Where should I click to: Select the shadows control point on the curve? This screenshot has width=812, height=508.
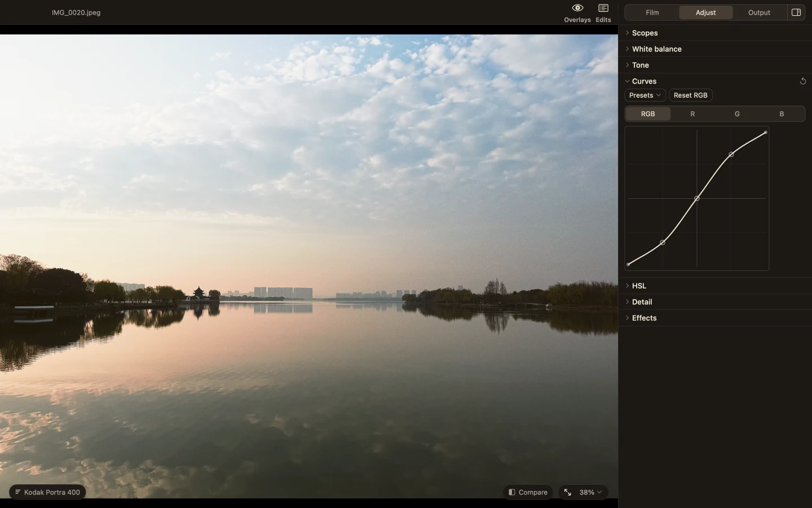point(663,243)
